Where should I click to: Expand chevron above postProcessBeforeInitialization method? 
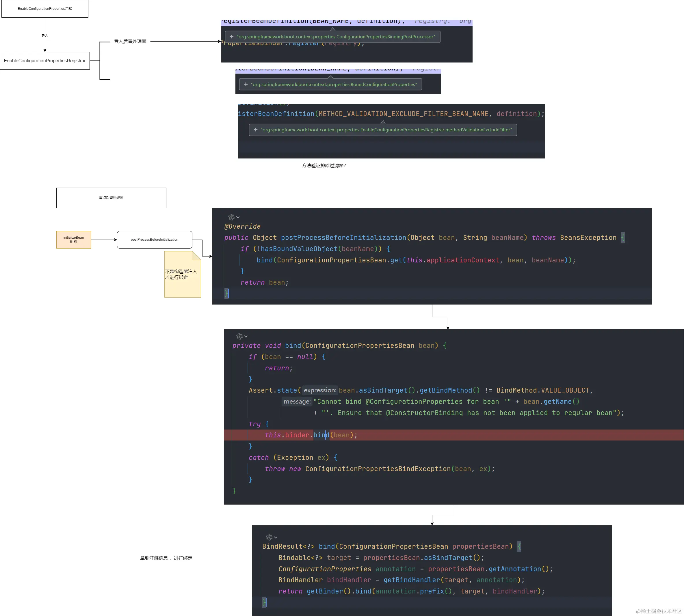pyautogui.click(x=238, y=217)
